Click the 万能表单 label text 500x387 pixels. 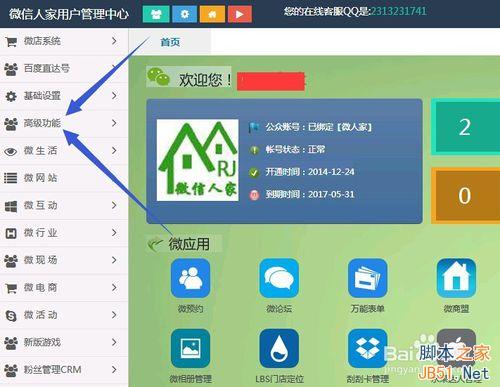coord(367,309)
